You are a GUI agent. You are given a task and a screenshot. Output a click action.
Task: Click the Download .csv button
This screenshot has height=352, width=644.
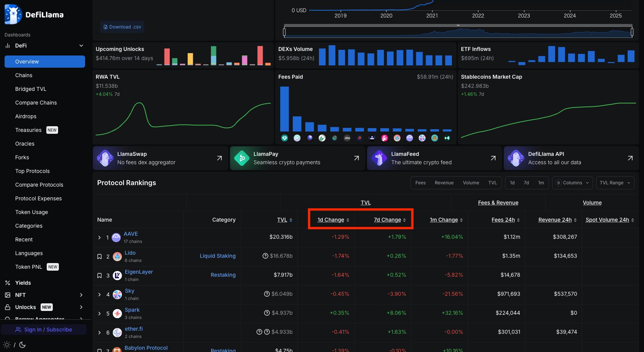pyautogui.click(x=122, y=27)
